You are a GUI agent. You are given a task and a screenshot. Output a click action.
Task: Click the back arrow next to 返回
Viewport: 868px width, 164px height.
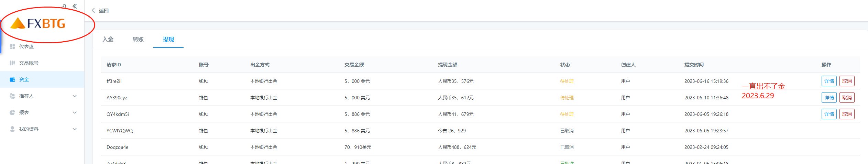click(x=93, y=11)
